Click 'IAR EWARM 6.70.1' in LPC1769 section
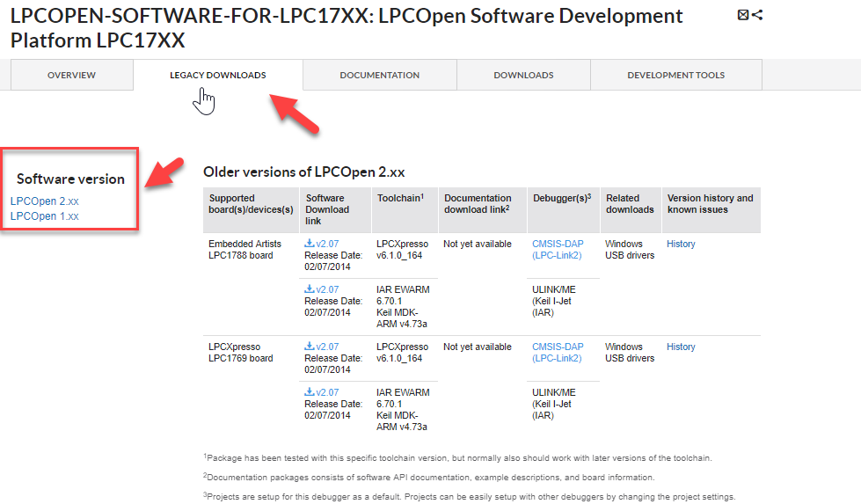The image size is (861, 504). pyautogui.click(x=403, y=398)
